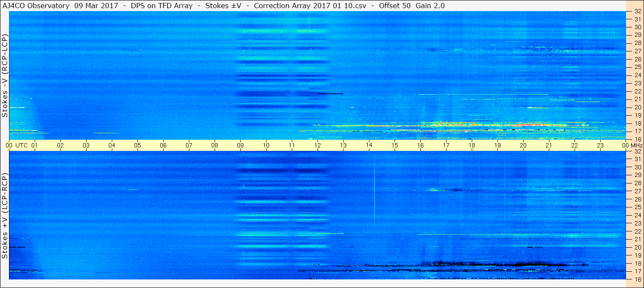This screenshot has width=644, height=288.
Task: Select the 21 hour tick on the time axis
Action: (549, 146)
